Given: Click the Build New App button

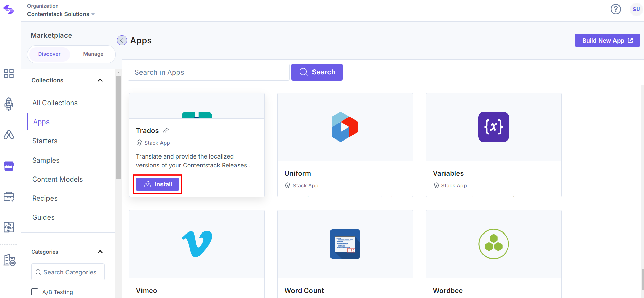Looking at the screenshot, I should point(607,40).
